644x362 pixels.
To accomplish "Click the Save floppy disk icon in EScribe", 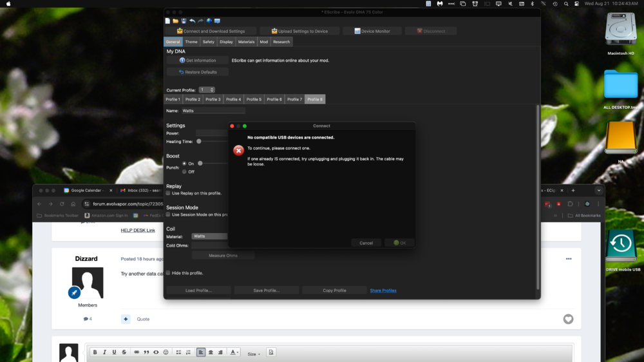I will [184, 21].
